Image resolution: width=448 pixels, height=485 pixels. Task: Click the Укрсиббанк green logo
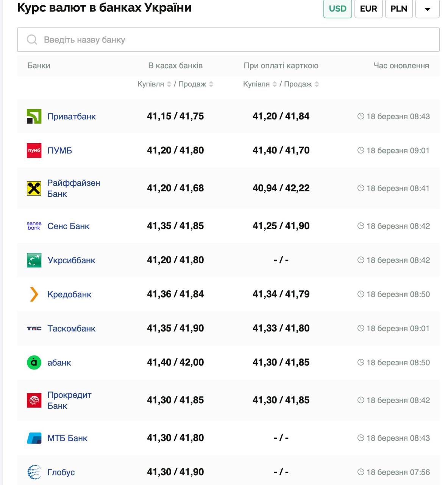[34, 260]
